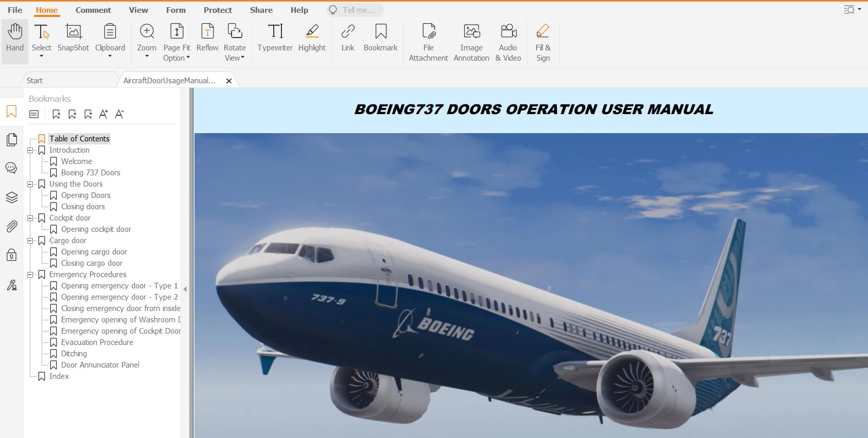The width and height of the screenshot is (868, 438).
Task: Go to Opening cockpit door bookmark
Action: 96,229
